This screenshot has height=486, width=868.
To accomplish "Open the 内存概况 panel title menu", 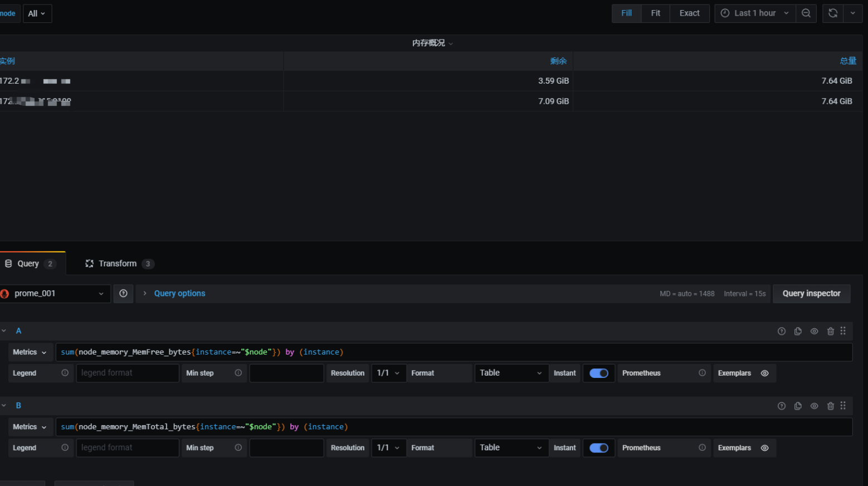I will click(x=432, y=43).
